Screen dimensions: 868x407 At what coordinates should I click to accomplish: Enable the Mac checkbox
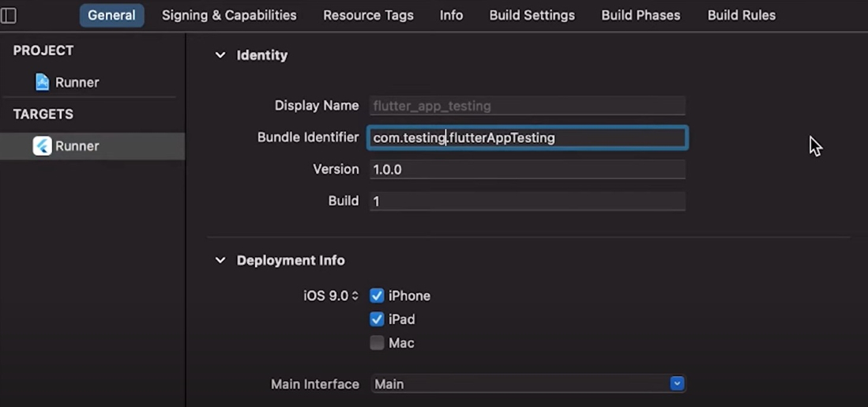(377, 343)
